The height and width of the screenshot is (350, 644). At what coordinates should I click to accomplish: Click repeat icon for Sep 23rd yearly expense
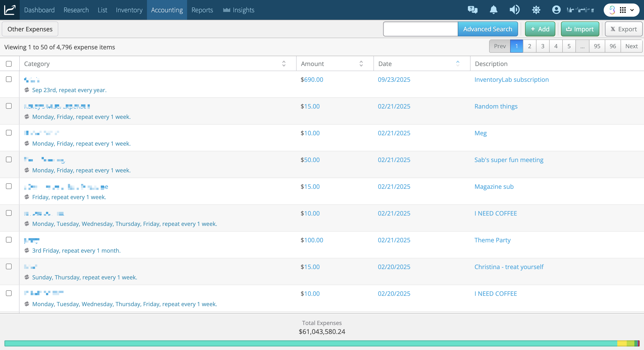click(x=27, y=90)
